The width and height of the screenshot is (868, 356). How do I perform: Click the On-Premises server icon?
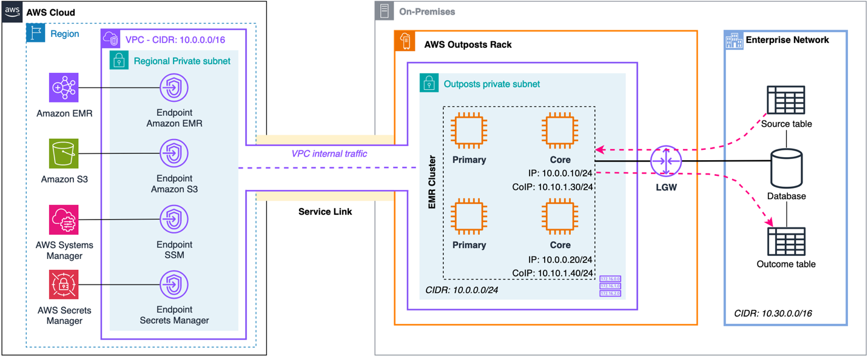tap(385, 11)
